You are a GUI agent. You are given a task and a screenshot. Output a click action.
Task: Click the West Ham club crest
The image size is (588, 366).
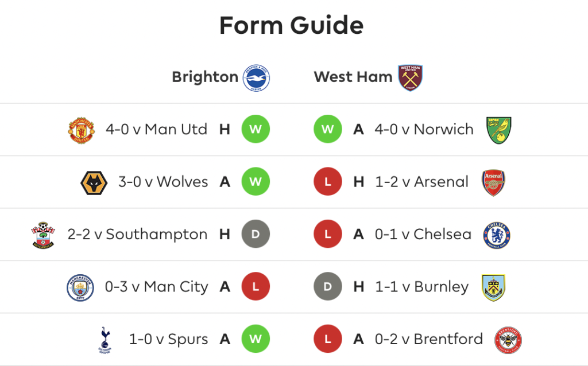410,77
